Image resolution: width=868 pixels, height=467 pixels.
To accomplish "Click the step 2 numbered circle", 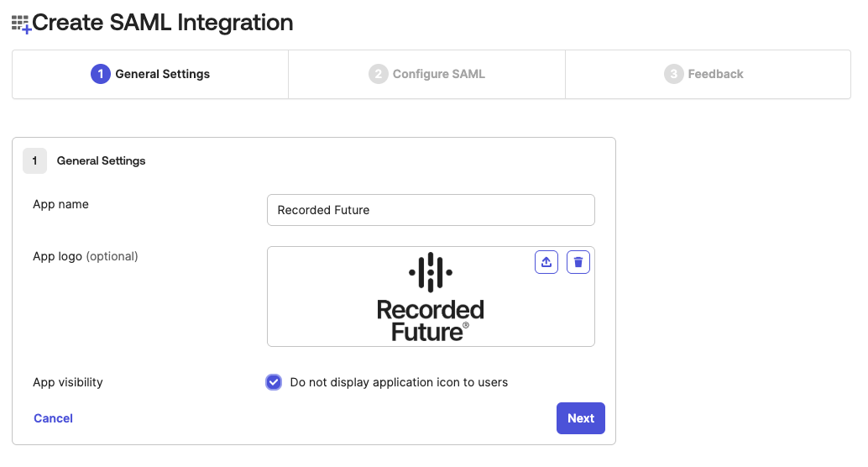I will click(x=378, y=74).
